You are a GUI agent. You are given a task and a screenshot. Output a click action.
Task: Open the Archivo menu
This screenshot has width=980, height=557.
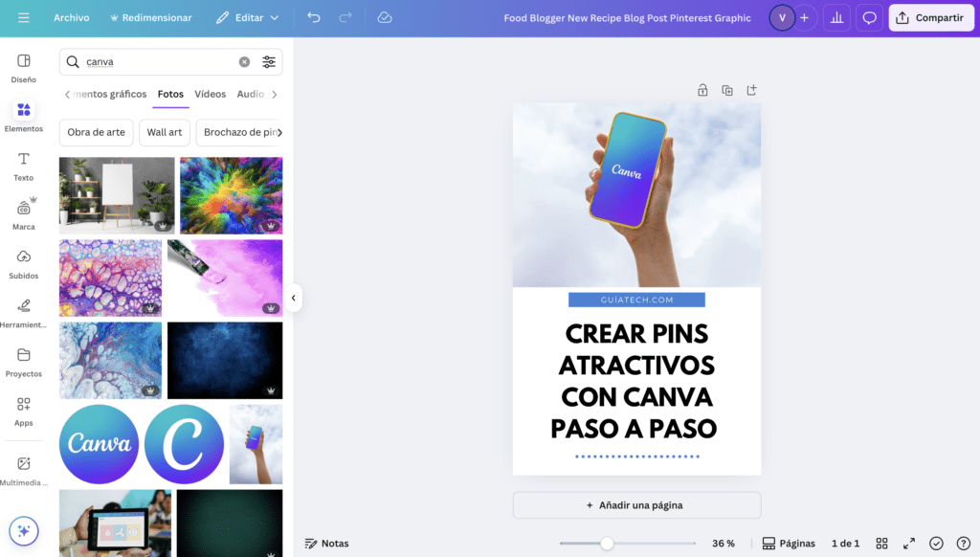71,17
